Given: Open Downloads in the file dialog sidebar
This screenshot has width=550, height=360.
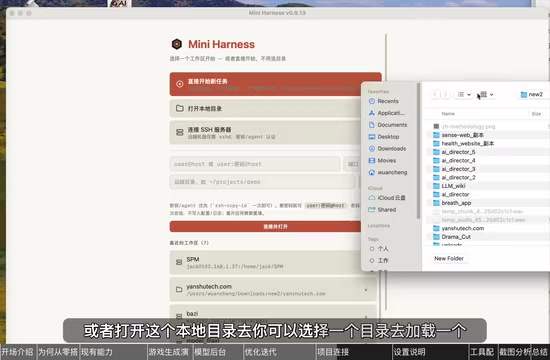Looking at the screenshot, I should 387,149.
